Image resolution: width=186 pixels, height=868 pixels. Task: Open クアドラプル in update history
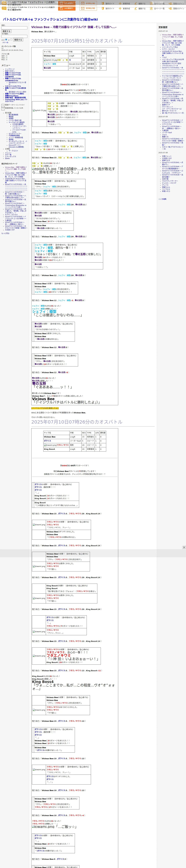pyautogui.click(x=167, y=124)
